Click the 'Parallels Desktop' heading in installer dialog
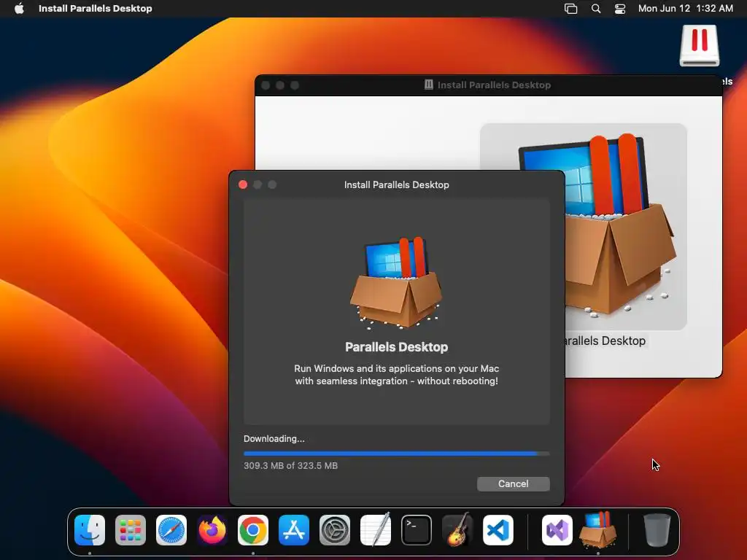This screenshot has width=747, height=560. (x=396, y=347)
